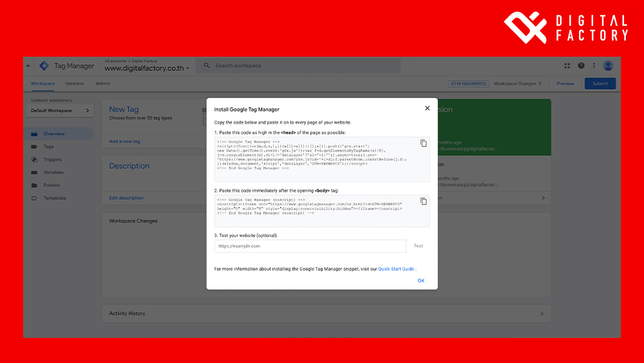This screenshot has width=644, height=363.
Task: Copy the head code snippet
Action: click(423, 143)
